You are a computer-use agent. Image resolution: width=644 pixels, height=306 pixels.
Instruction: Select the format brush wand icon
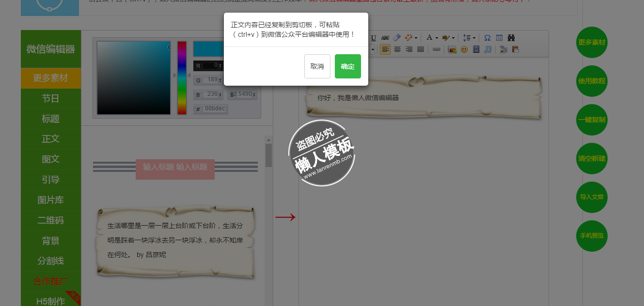[409, 38]
